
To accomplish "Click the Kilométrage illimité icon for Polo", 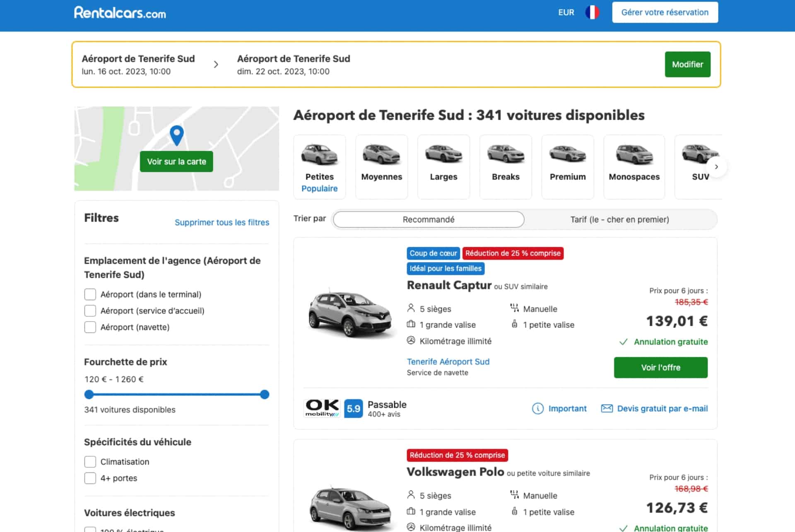I will [x=411, y=527].
